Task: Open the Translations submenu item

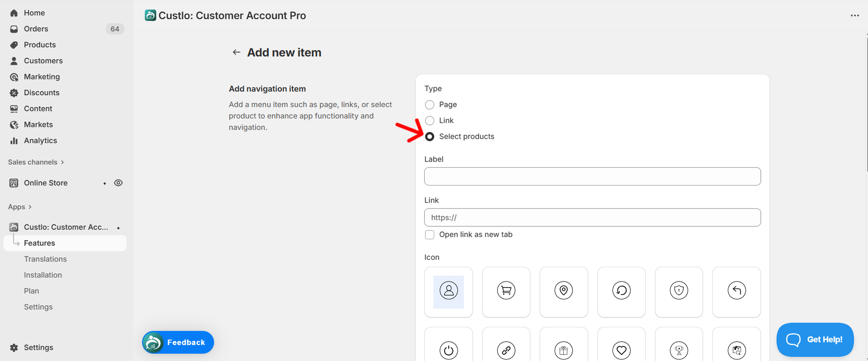Action: [x=45, y=259]
